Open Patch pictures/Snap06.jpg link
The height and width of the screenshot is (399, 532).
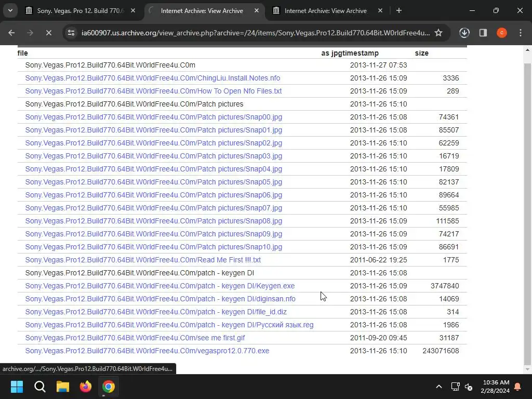[x=154, y=195]
